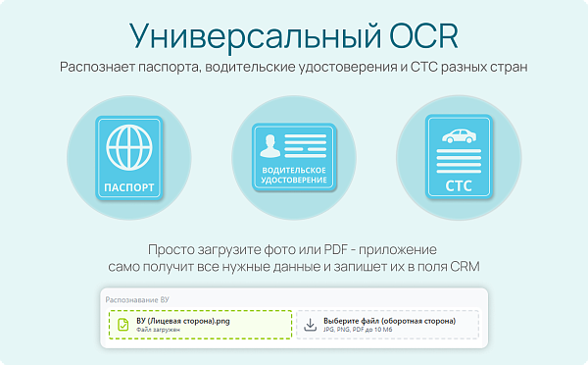Click the globe symbol on the passport
The image size is (588, 365).
click(129, 147)
